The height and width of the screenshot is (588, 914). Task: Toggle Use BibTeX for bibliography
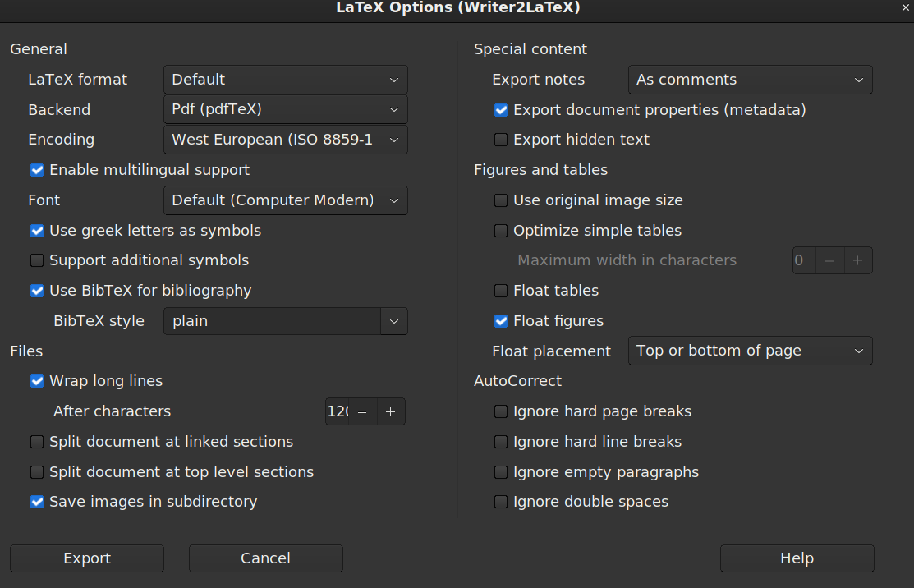point(37,291)
